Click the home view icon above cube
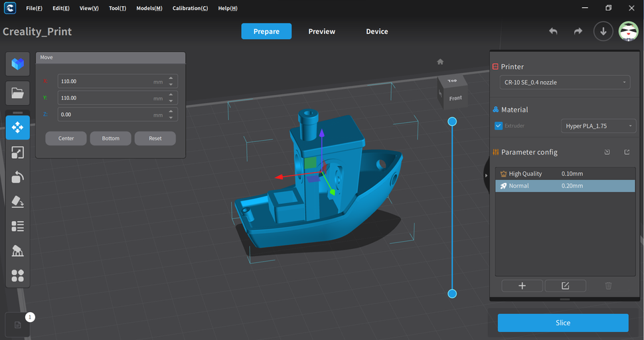This screenshot has height=340, width=644. [440, 62]
